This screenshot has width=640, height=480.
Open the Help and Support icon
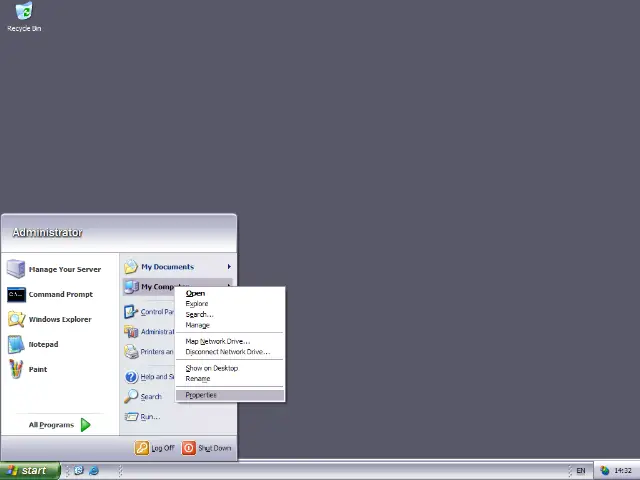(x=131, y=376)
